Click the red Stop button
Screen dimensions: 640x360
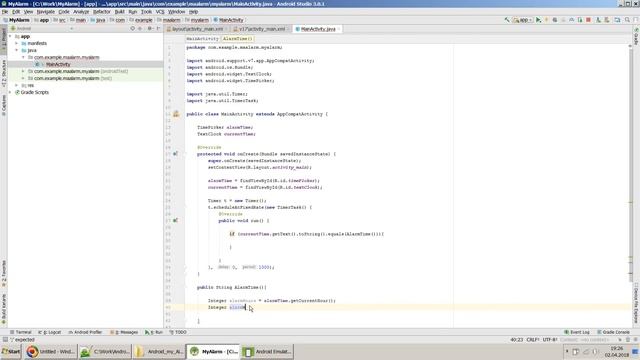tap(588, 20)
